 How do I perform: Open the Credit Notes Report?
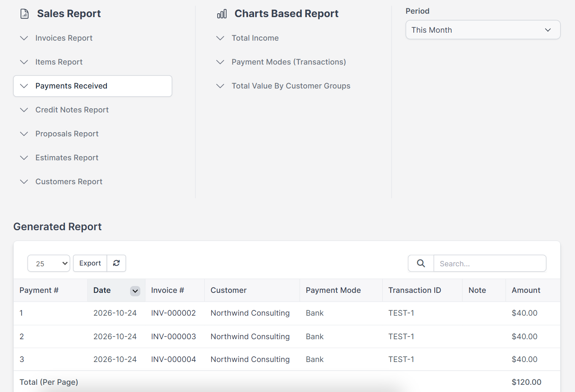[x=72, y=110]
